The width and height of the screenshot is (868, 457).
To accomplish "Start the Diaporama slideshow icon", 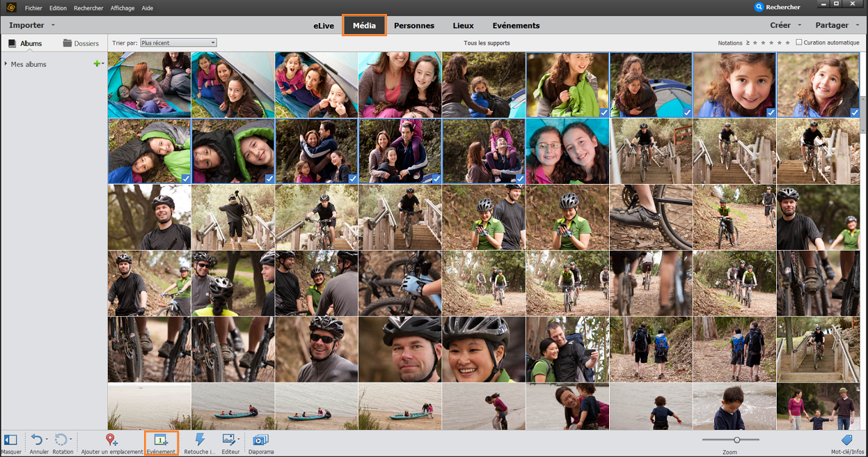I will point(261,440).
